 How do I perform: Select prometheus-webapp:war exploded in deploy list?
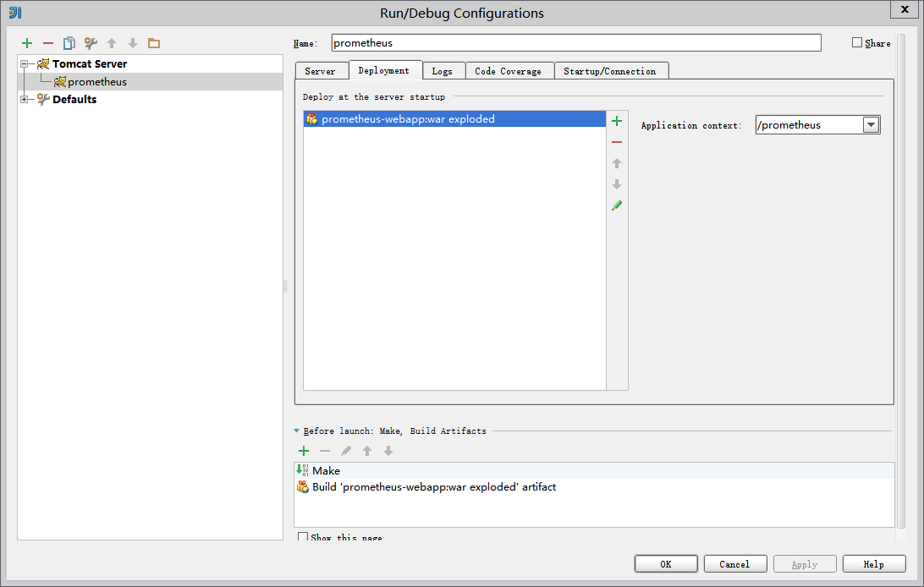(x=455, y=119)
